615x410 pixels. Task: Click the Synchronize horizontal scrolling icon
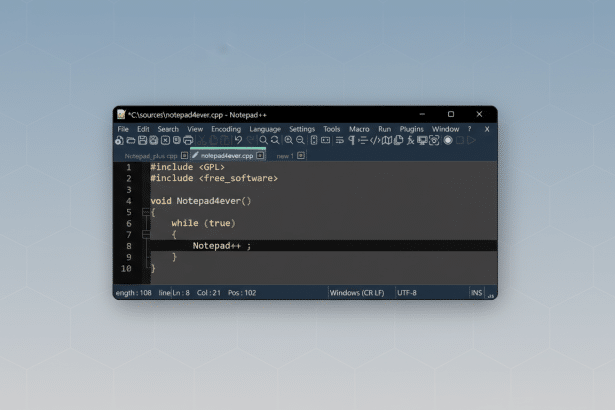tap(326, 140)
